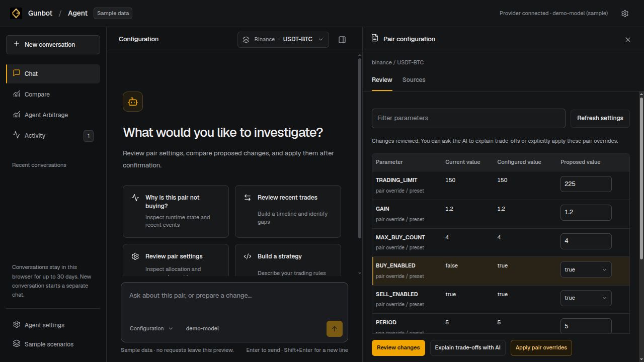Image resolution: width=644 pixels, height=362 pixels.
Task: Click the Sample scenarios layers icon
Action: coord(17,344)
